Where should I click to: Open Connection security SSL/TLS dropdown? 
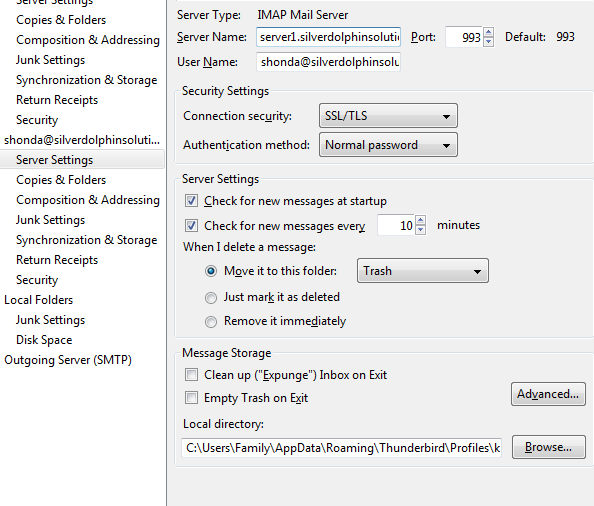click(x=388, y=116)
